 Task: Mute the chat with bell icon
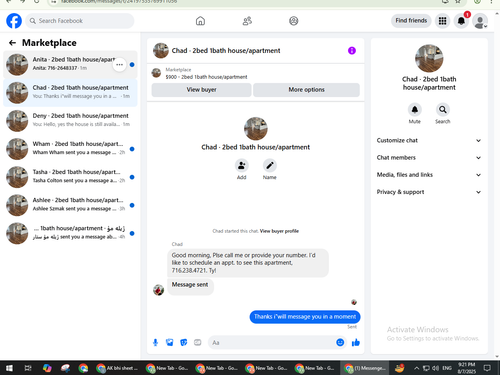click(x=415, y=109)
